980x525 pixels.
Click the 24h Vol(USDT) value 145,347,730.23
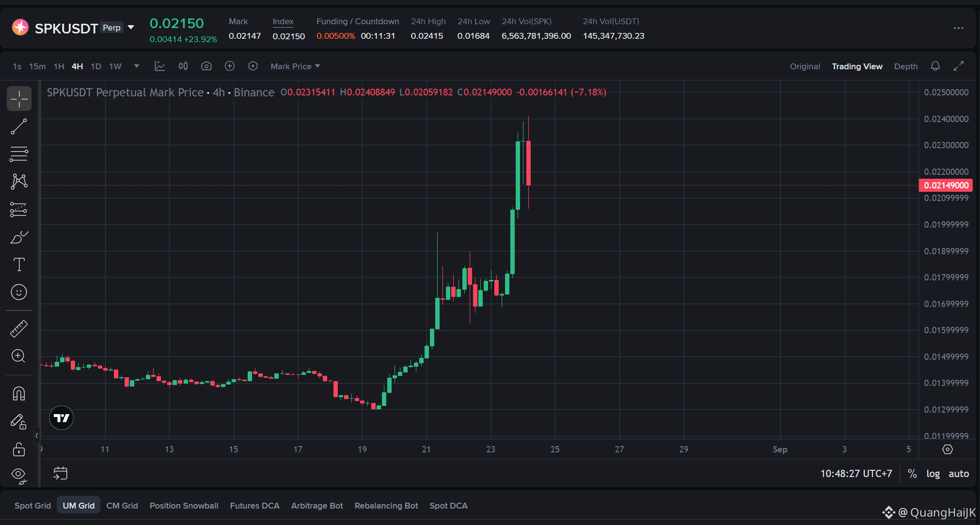point(614,36)
